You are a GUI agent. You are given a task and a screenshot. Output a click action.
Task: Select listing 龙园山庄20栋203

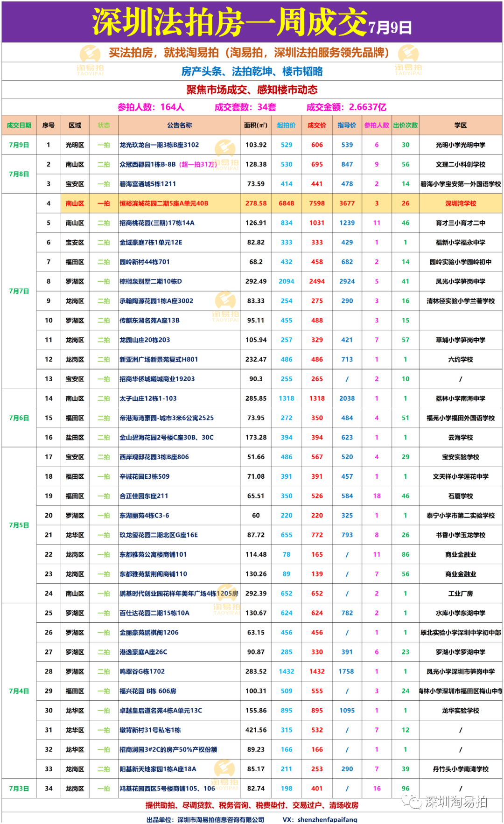145,340
